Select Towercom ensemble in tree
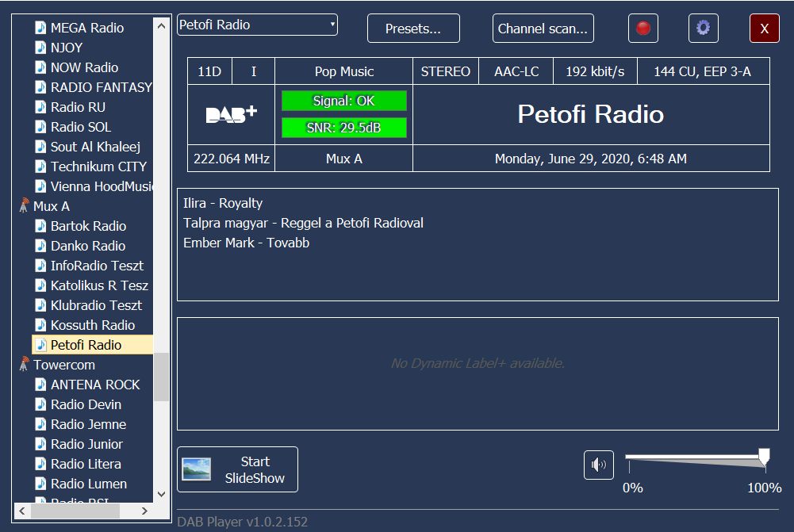 [x=63, y=365]
